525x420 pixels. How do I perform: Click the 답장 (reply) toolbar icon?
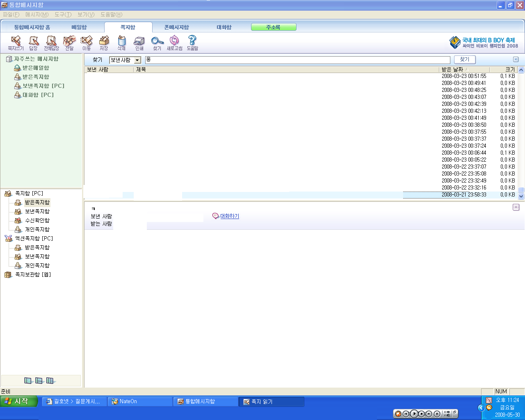[33, 42]
